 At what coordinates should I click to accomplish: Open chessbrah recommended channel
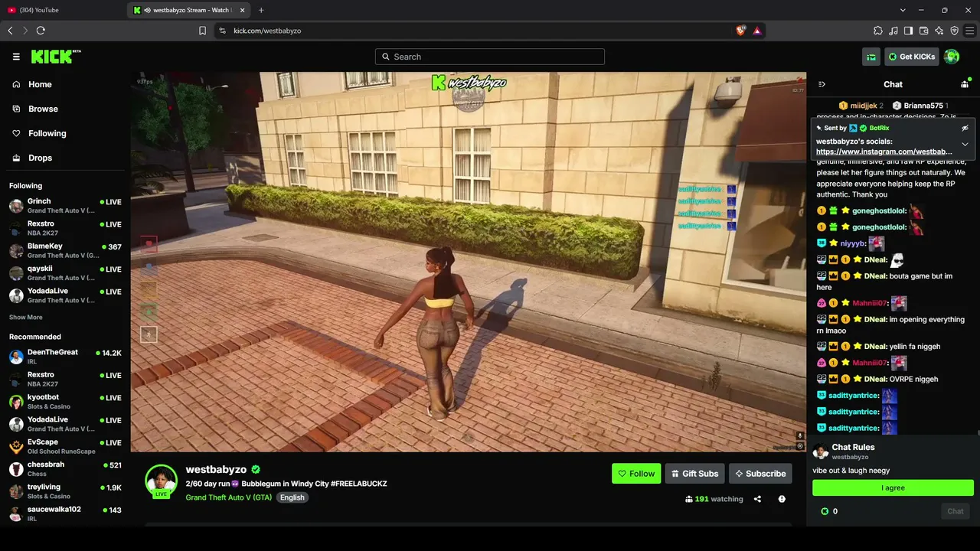coord(65,469)
